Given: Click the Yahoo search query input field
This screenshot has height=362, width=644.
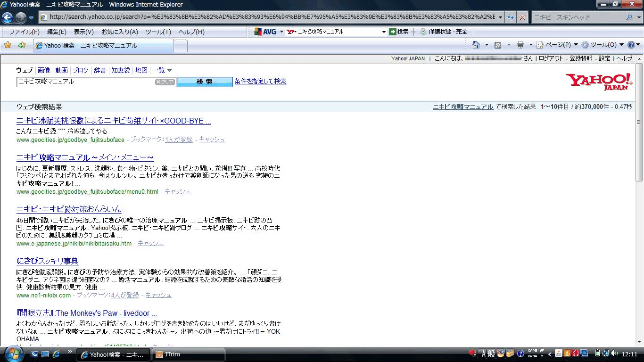Looking at the screenshot, I should coord(86,82).
